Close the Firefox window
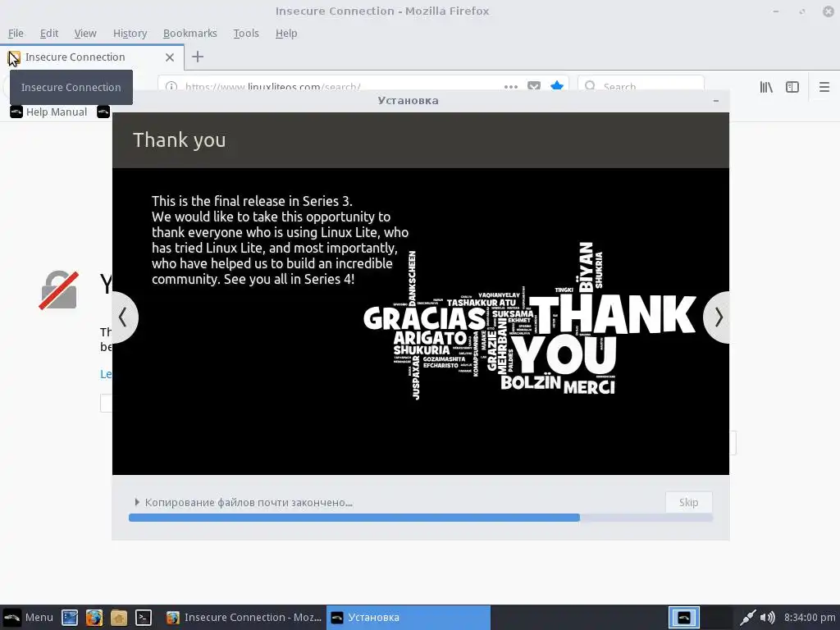The width and height of the screenshot is (840, 630). tap(829, 11)
